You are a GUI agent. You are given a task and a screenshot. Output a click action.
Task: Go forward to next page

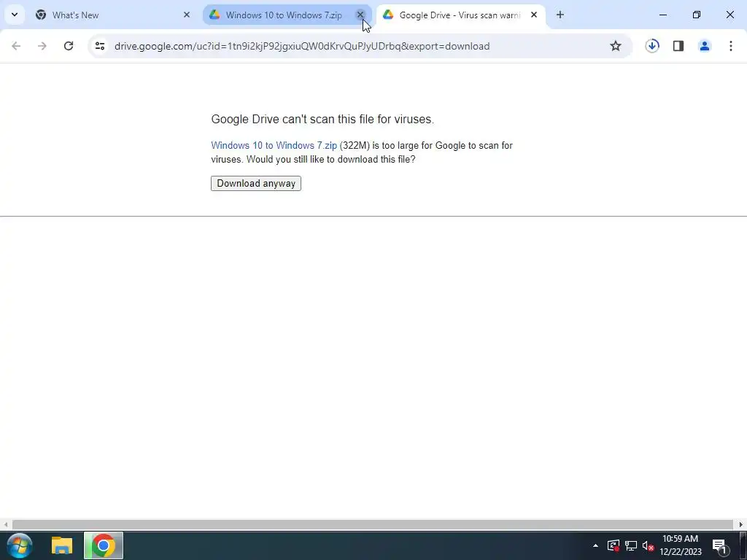click(42, 46)
